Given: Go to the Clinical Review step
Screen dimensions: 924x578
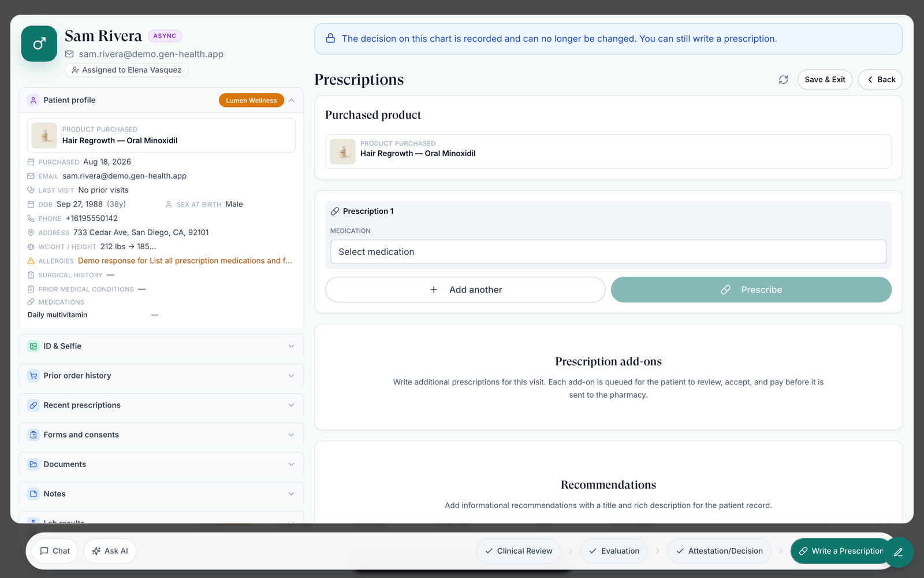Looking at the screenshot, I should (519, 551).
